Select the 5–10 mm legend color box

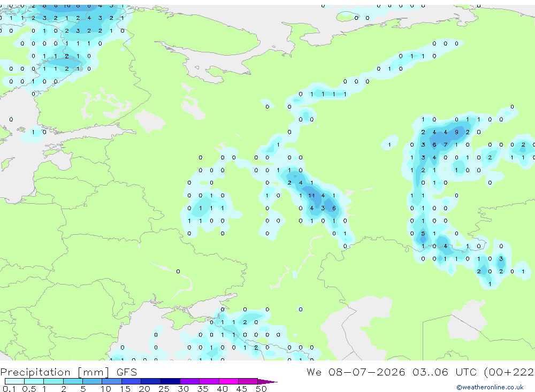click(92, 381)
